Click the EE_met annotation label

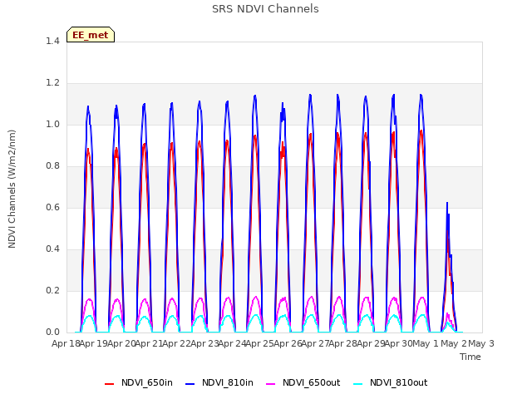[91, 35]
